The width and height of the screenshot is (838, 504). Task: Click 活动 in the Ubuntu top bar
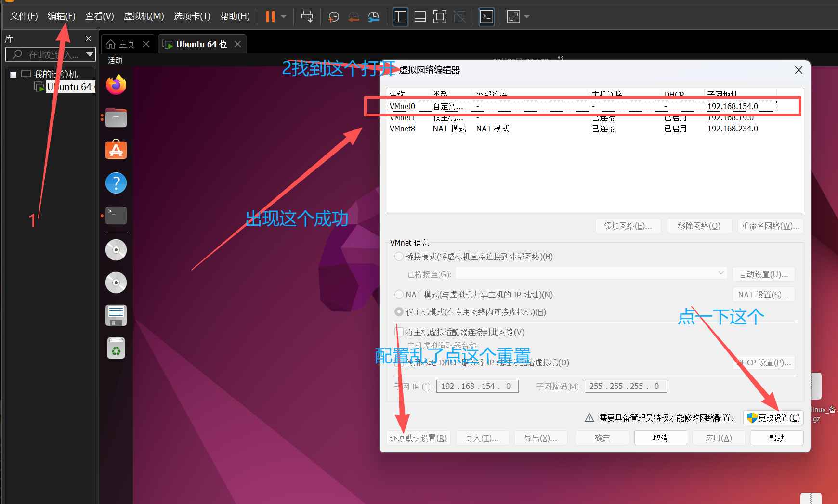[115, 61]
